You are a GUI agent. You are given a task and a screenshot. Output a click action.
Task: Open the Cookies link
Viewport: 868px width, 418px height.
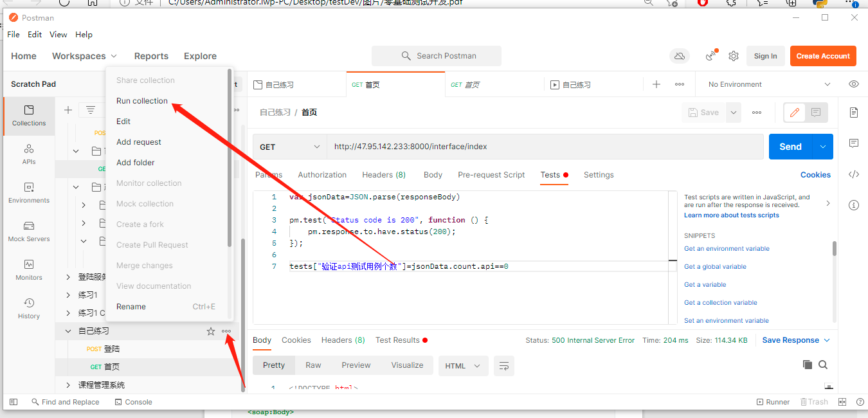pyautogui.click(x=815, y=175)
